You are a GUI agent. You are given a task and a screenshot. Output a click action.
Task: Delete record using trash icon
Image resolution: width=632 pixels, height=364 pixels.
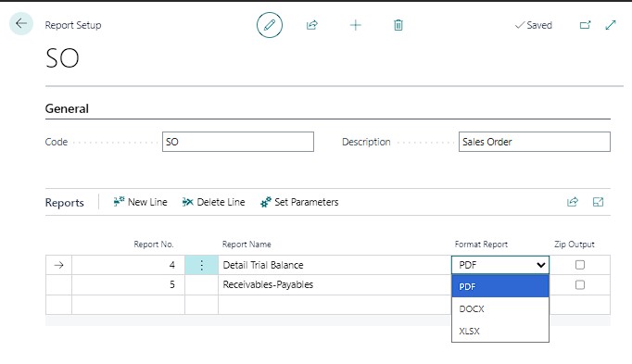[398, 25]
